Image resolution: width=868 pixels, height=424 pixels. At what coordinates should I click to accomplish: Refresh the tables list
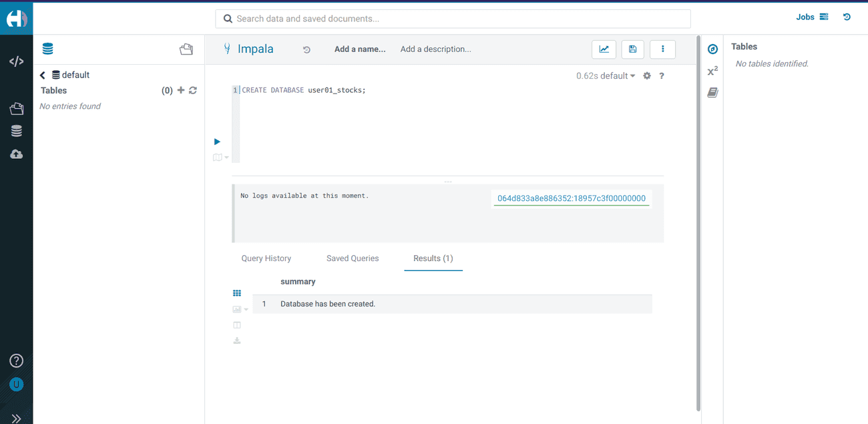tap(193, 90)
